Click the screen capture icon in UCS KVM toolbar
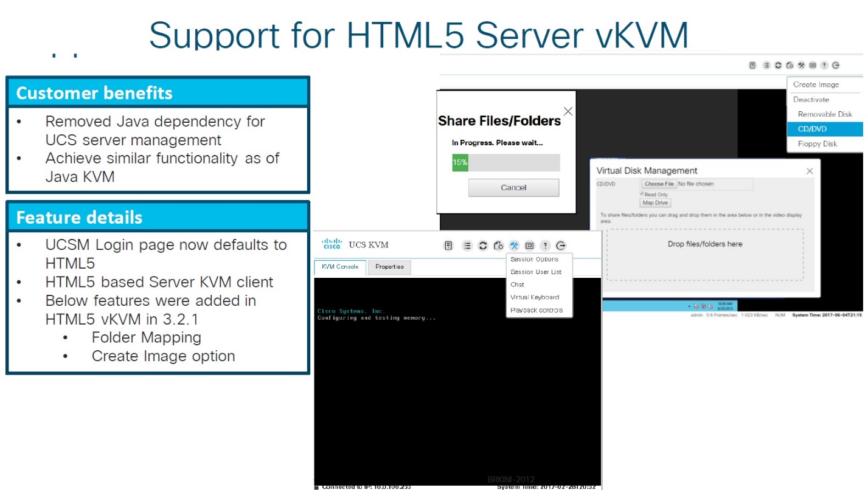Image resolution: width=868 pixels, height=490 pixels. click(x=529, y=246)
